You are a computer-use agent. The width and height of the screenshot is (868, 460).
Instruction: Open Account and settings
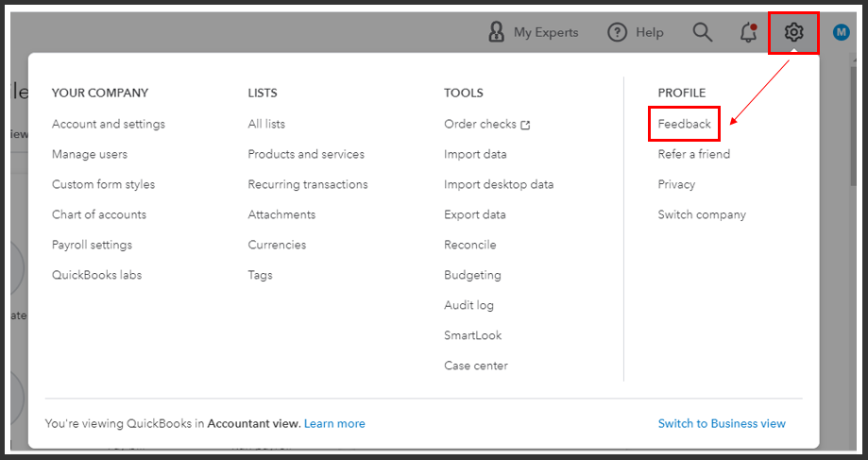108,124
